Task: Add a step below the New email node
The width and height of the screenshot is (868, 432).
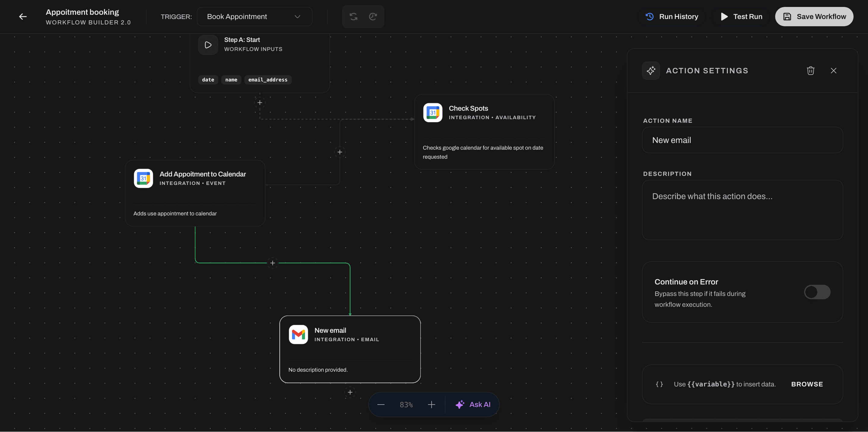Action: 350,392
